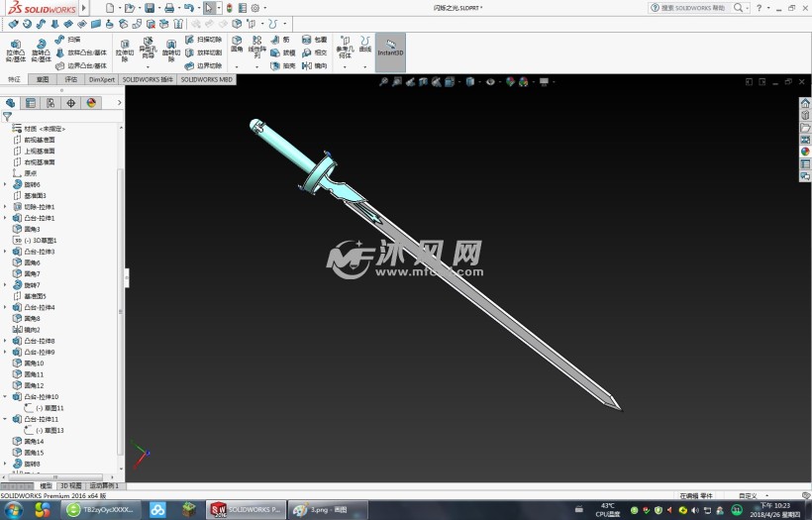The width and height of the screenshot is (812, 520).
Task: Open the Save dropdown arrow
Action: coord(158,8)
